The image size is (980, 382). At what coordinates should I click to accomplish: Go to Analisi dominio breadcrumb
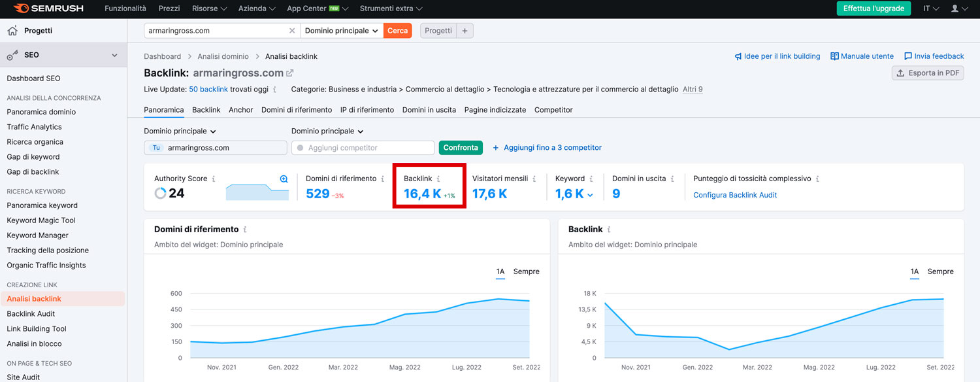coord(223,57)
